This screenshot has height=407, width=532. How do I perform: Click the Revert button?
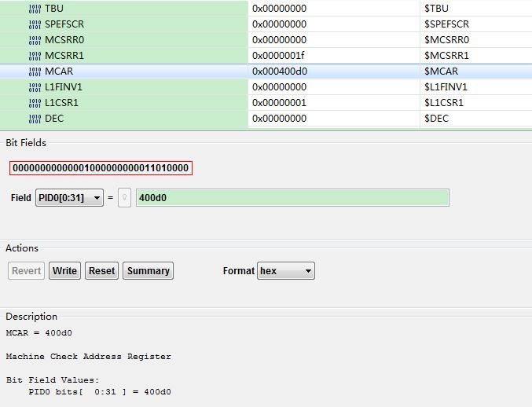click(x=26, y=270)
